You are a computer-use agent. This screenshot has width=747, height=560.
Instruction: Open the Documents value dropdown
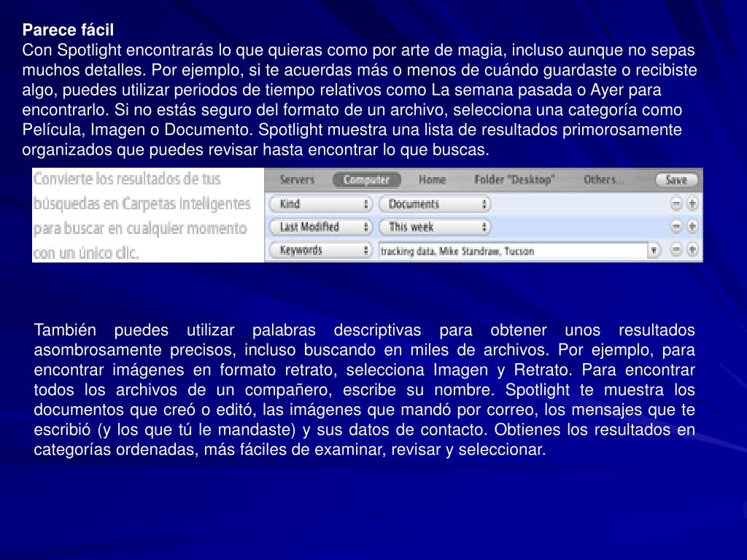coord(435,204)
